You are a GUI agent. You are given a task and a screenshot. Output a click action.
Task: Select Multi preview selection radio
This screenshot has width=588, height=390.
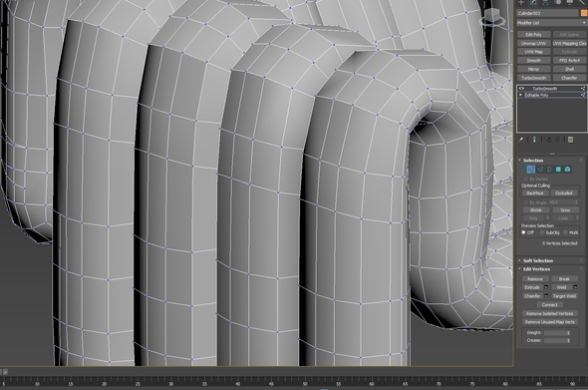(x=565, y=232)
